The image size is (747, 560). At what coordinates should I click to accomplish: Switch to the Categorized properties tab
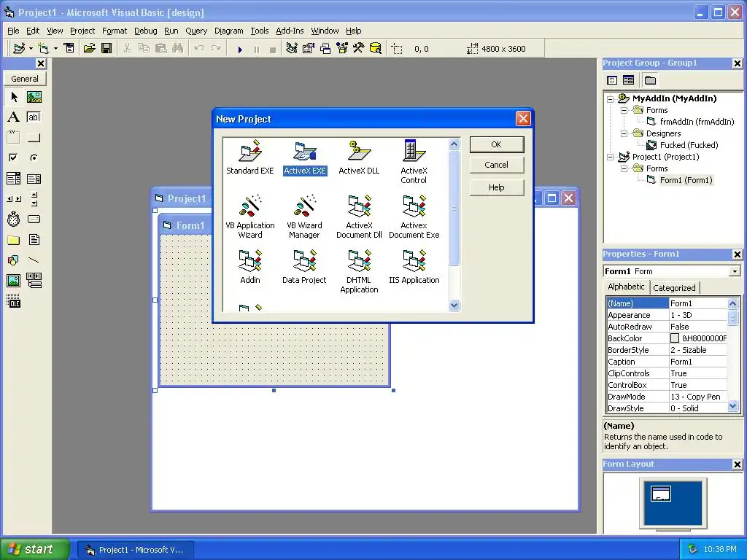(674, 287)
